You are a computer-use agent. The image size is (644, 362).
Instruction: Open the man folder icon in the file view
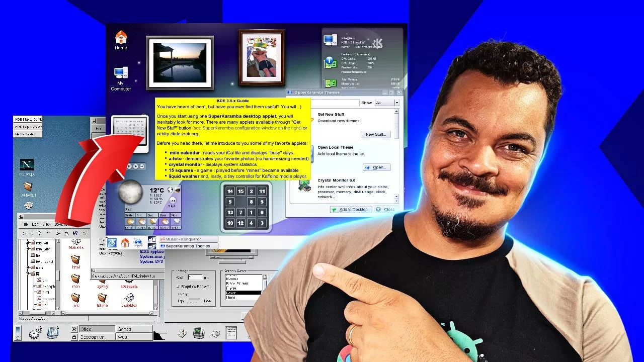tap(75, 281)
